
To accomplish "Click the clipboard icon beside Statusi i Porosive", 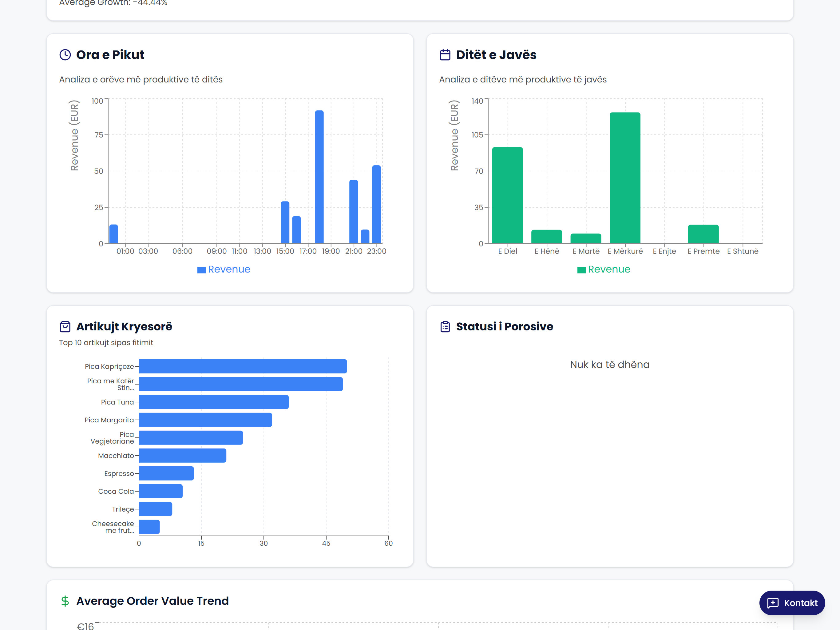I will (x=445, y=326).
